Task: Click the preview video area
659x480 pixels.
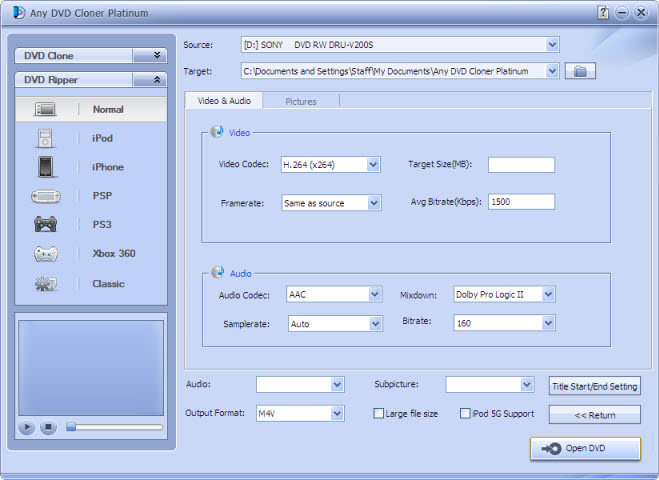Action: point(91,368)
